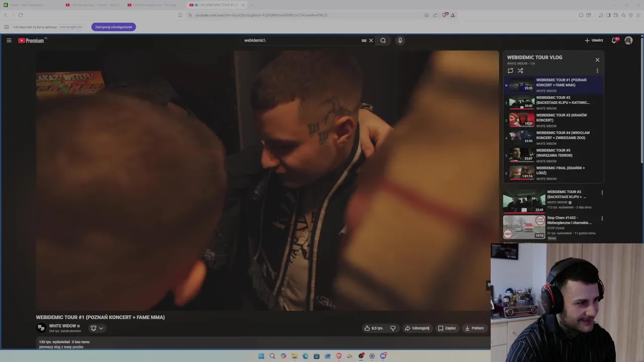Close the active WEBIDEMIC TOUR tab
The image size is (644, 362).
pyautogui.click(x=243, y=5)
